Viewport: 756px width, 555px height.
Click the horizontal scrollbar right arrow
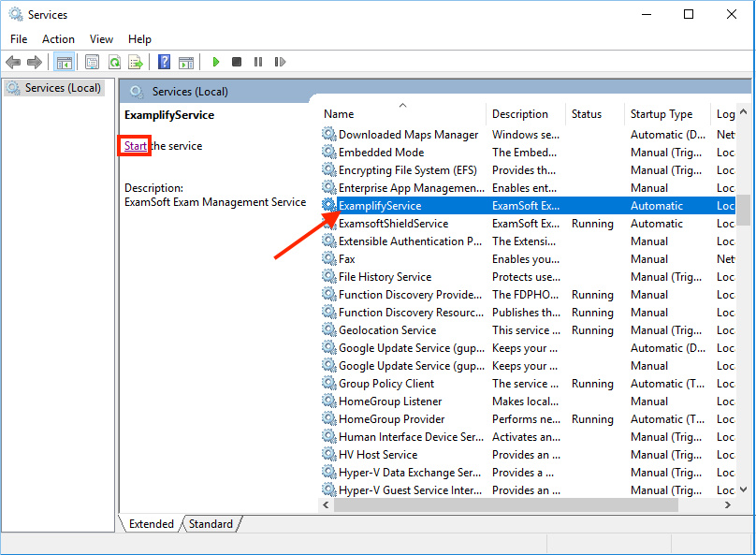pyautogui.click(x=729, y=504)
